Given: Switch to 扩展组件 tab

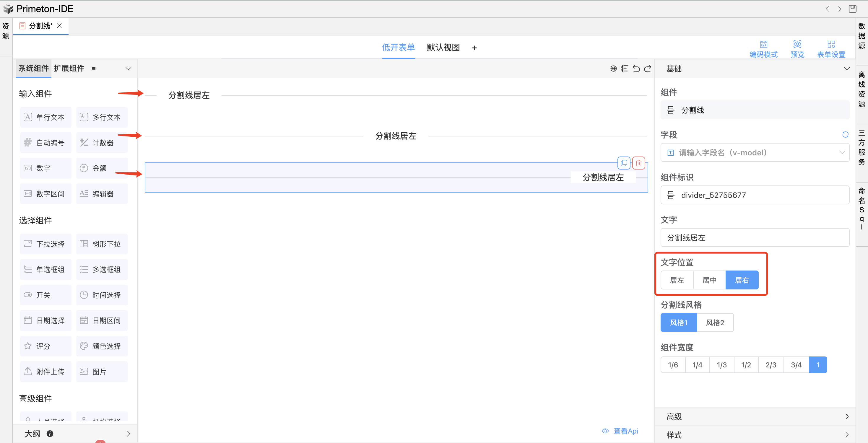Looking at the screenshot, I should (69, 69).
